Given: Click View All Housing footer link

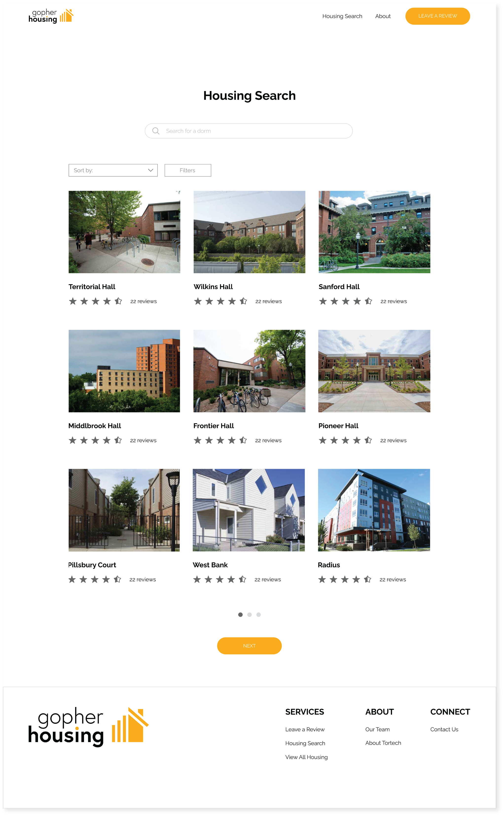Looking at the screenshot, I should click(306, 757).
